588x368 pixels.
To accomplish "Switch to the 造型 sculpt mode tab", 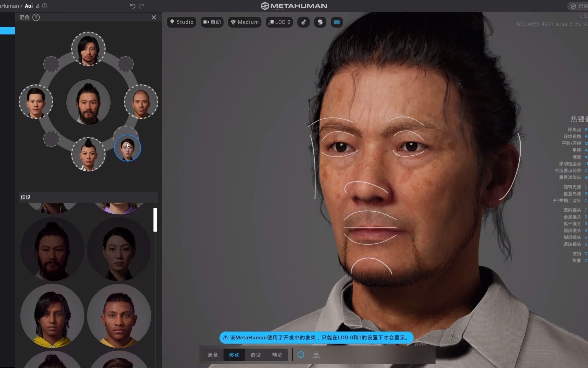I will click(255, 355).
